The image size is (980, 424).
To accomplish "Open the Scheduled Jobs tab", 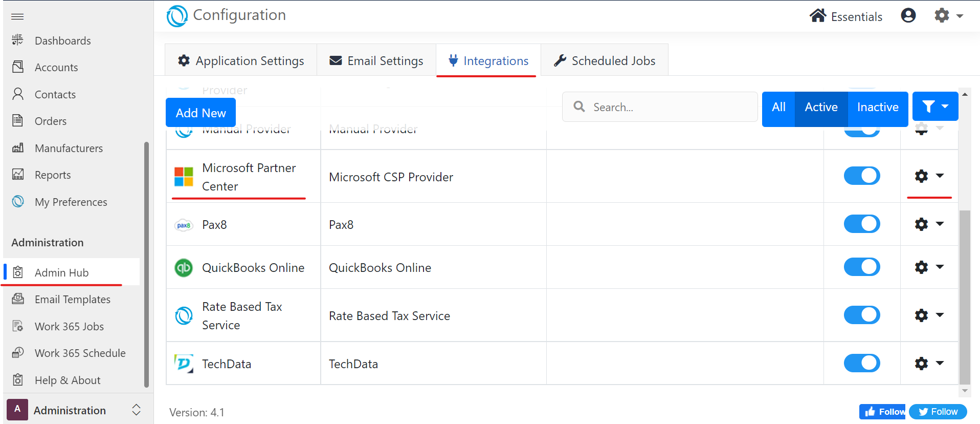I will coord(605,60).
